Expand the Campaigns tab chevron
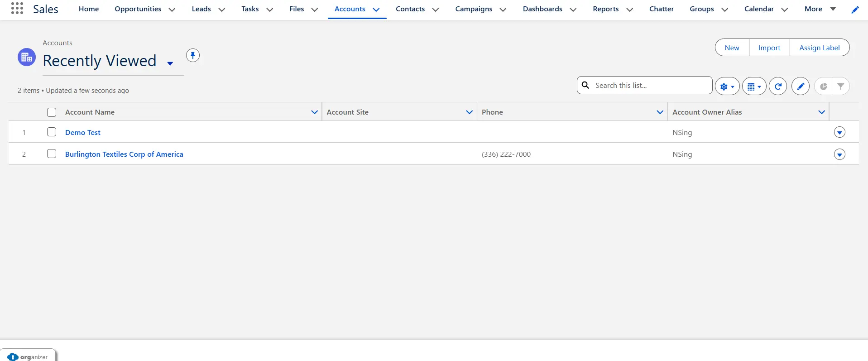Screen dimensions: 868x361 pyautogui.click(x=503, y=10)
